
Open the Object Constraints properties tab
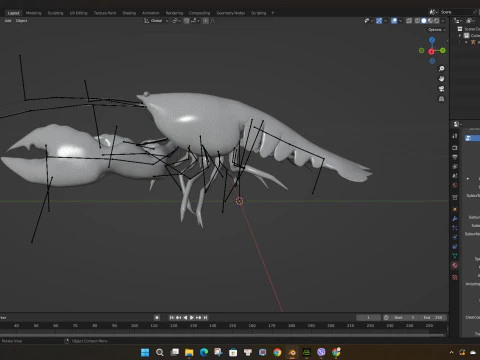click(455, 247)
